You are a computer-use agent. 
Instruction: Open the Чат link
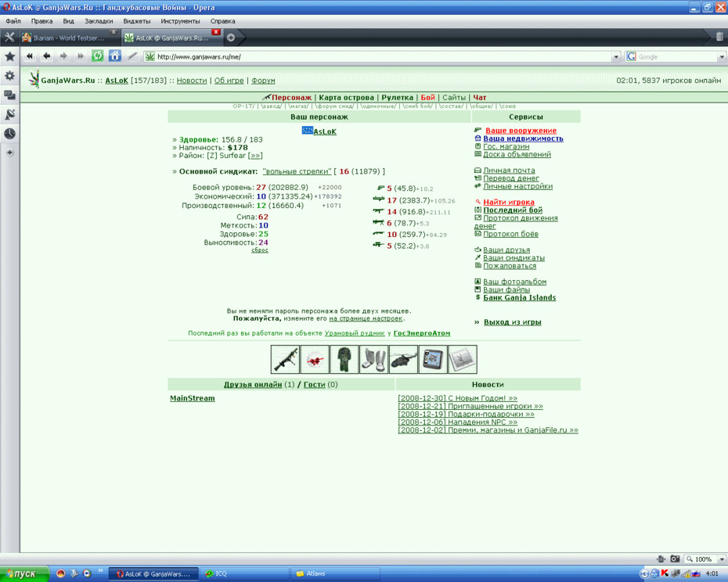(480, 98)
